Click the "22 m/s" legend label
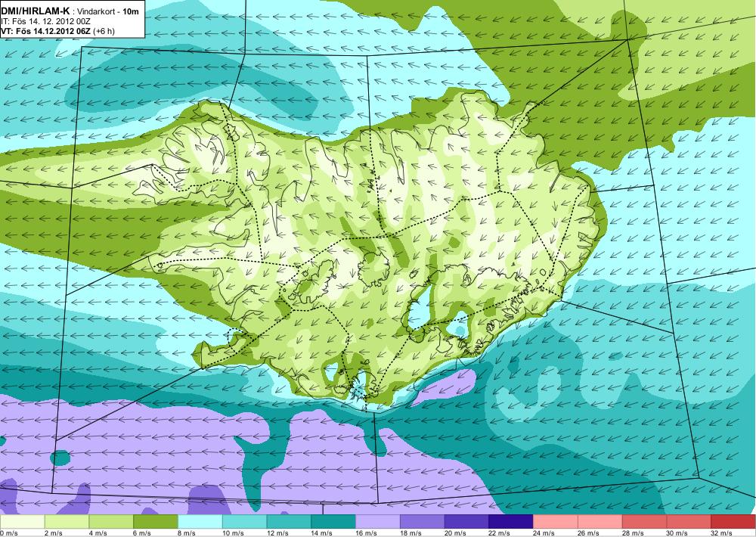 point(500,533)
